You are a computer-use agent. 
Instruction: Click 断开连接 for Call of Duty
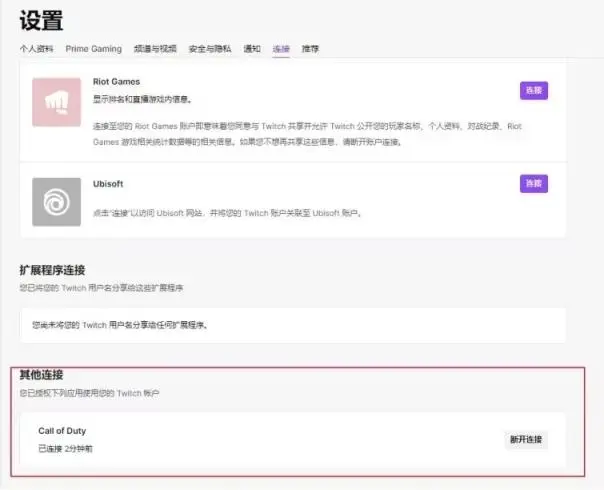click(526, 440)
